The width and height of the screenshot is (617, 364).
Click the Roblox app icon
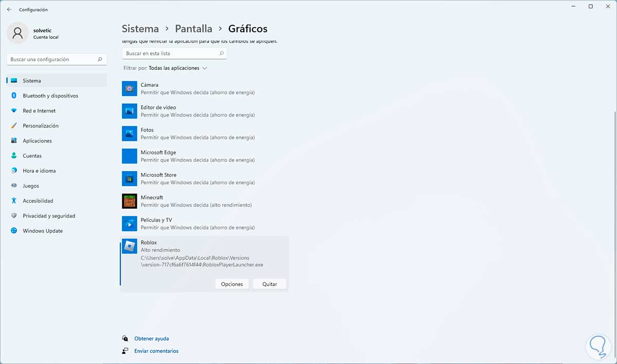(x=130, y=246)
